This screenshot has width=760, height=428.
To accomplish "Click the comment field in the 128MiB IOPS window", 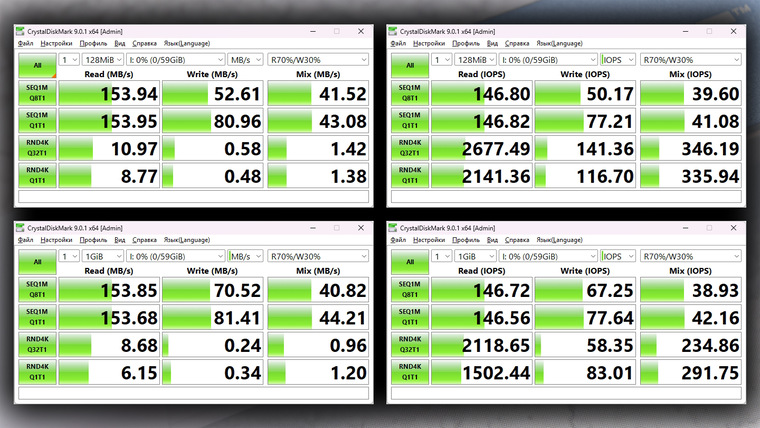I will point(566,197).
